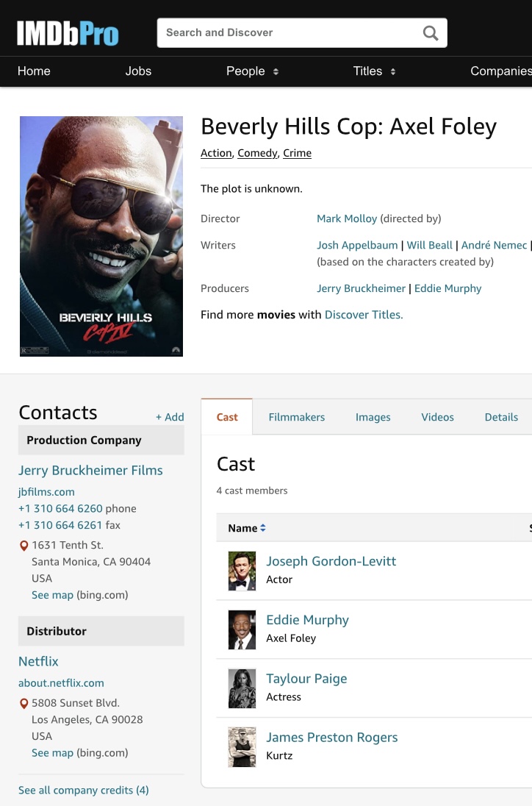Open James Preston Rogers' name link
This screenshot has width=532, height=806.
click(331, 737)
